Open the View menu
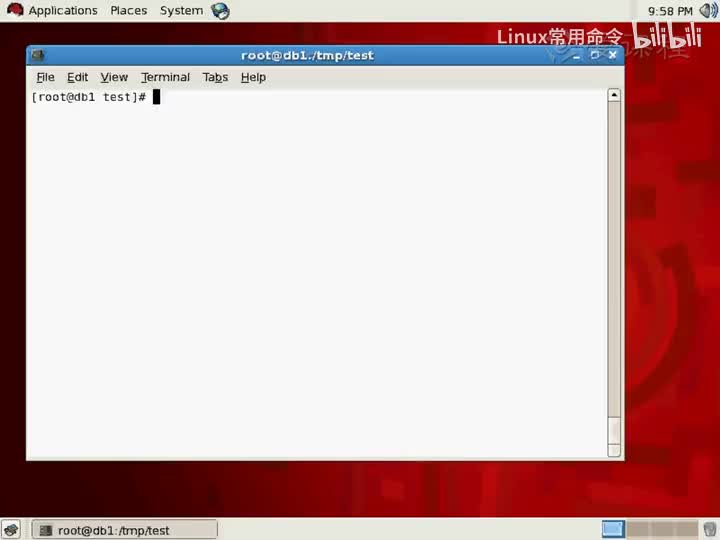Image resolution: width=720 pixels, height=540 pixels. pyautogui.click(x=114, y=77)
